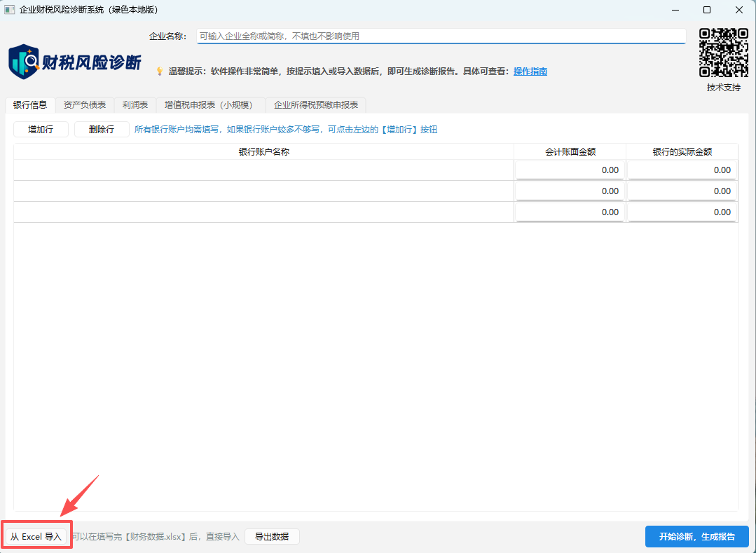The width and height of the screenshot is (756, 553).
Task: Click the blue hint about 增加行 button
Action: pos(286,129)
